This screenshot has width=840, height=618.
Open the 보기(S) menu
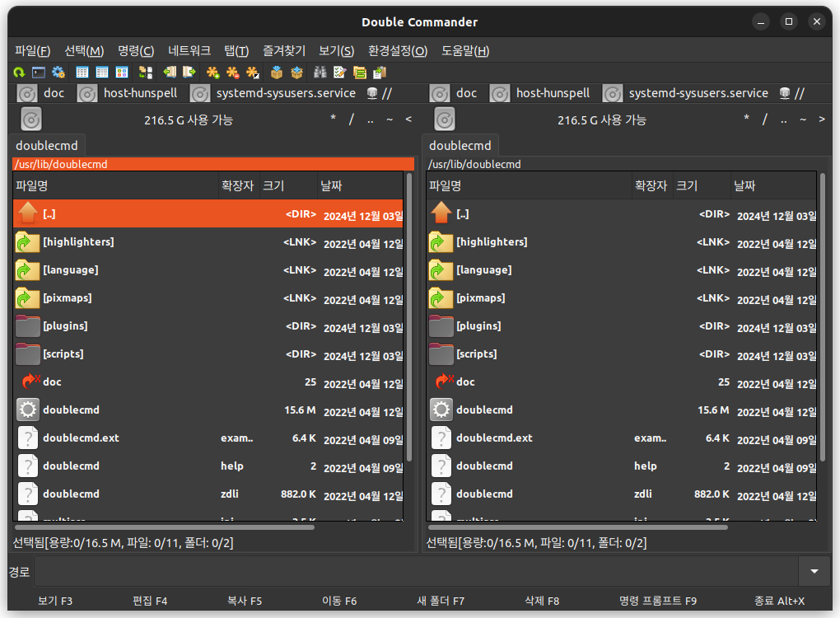(337, 51)
